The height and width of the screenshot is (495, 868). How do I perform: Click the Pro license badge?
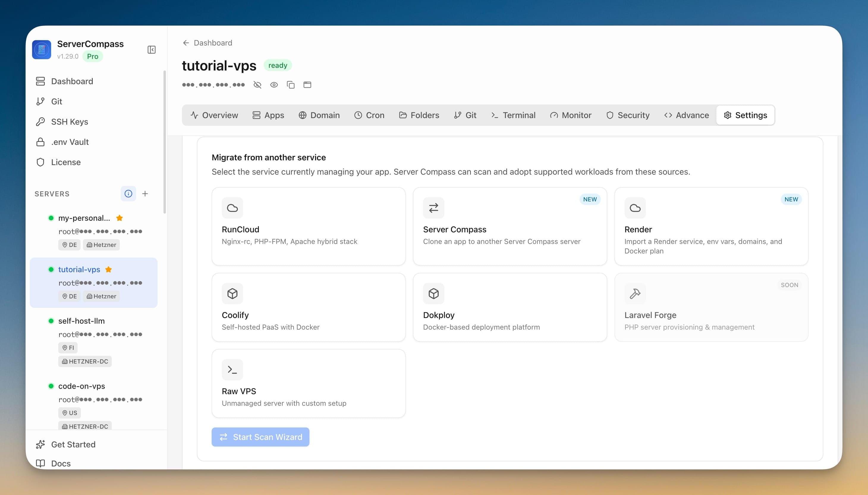point(92,57)
